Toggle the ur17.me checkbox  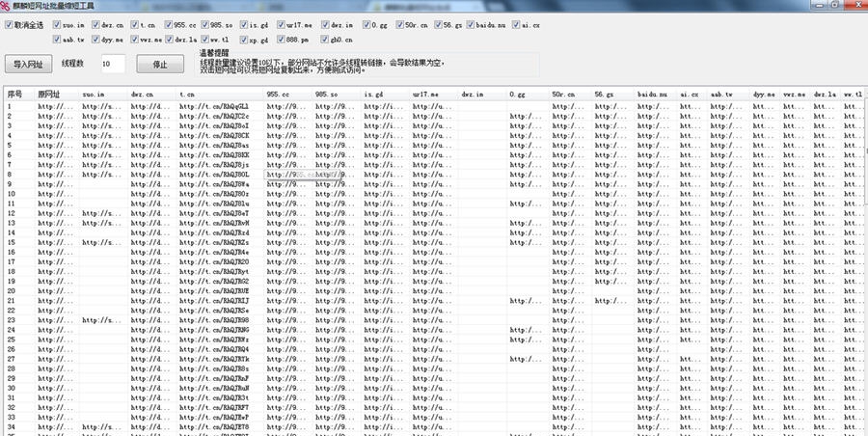(282, 25)
